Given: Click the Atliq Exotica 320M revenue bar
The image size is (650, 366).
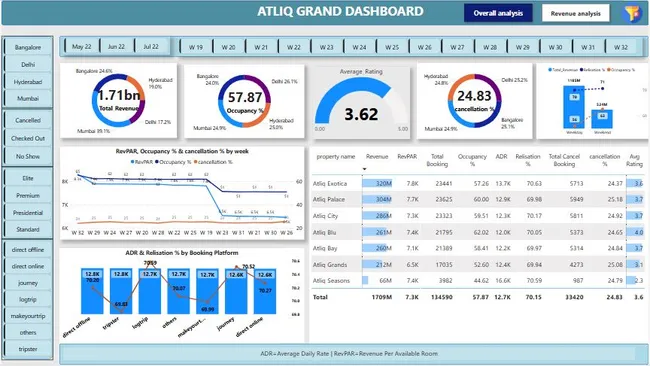Looking at the screenshot, I should point(377,183).
